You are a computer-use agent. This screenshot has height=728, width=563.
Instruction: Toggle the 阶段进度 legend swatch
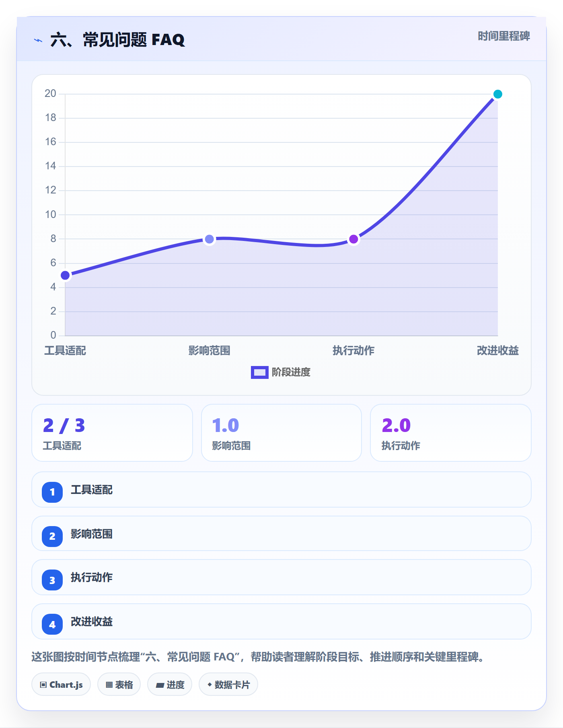(x=259, y=372)
